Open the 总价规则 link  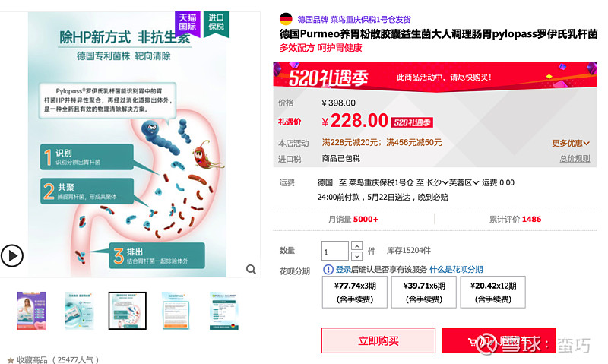point(575,159)
